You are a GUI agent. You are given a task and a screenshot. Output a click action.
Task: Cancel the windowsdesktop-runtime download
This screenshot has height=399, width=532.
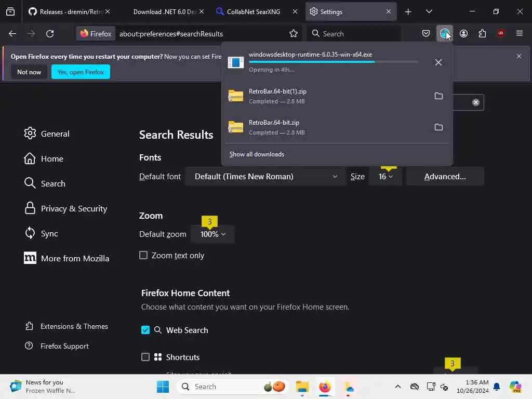(438, 62)
